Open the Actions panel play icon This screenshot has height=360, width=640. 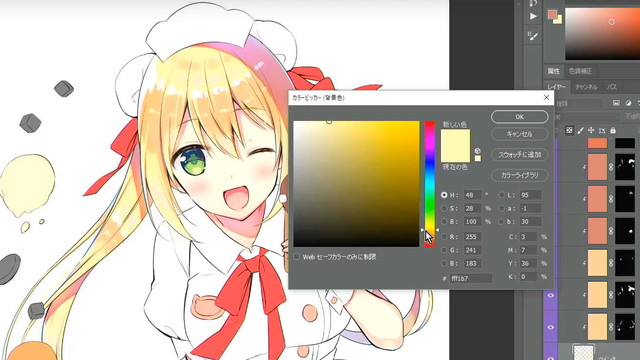coord(533,16)
